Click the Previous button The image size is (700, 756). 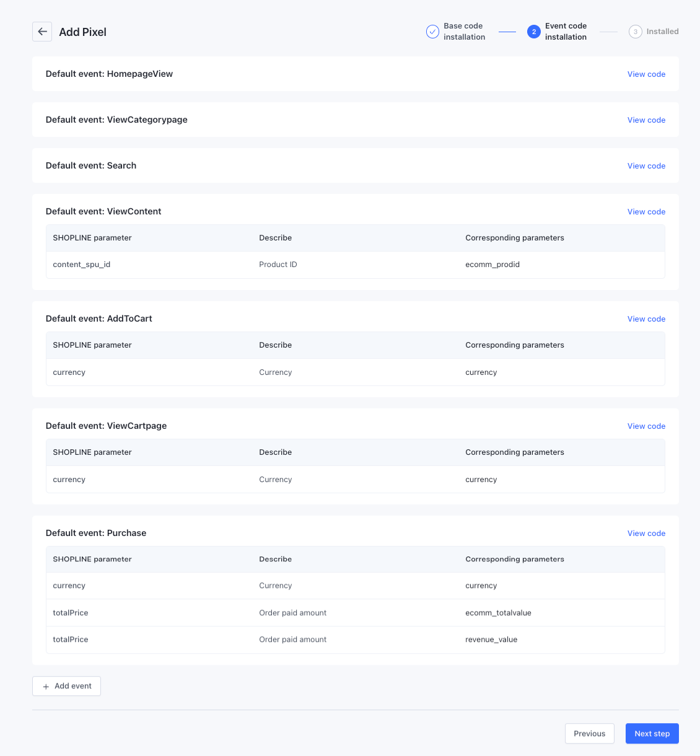(x=589, y=734)
